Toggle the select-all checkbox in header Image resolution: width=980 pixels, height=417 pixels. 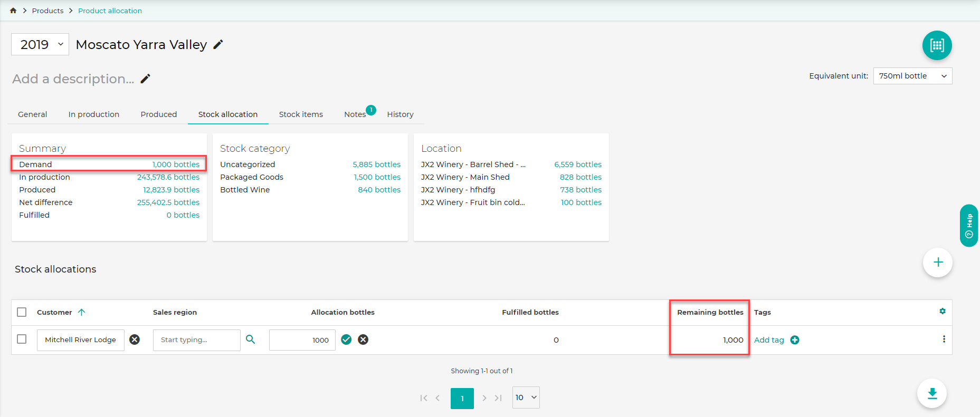(x=22, y=312)
